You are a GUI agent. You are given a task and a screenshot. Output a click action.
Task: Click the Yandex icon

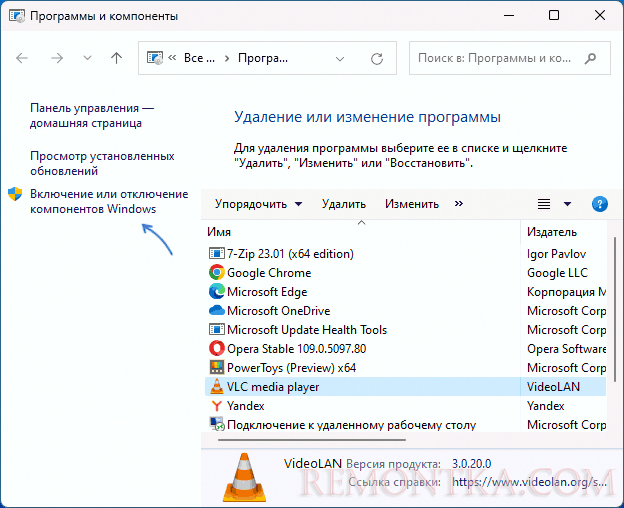pos(216,406)
